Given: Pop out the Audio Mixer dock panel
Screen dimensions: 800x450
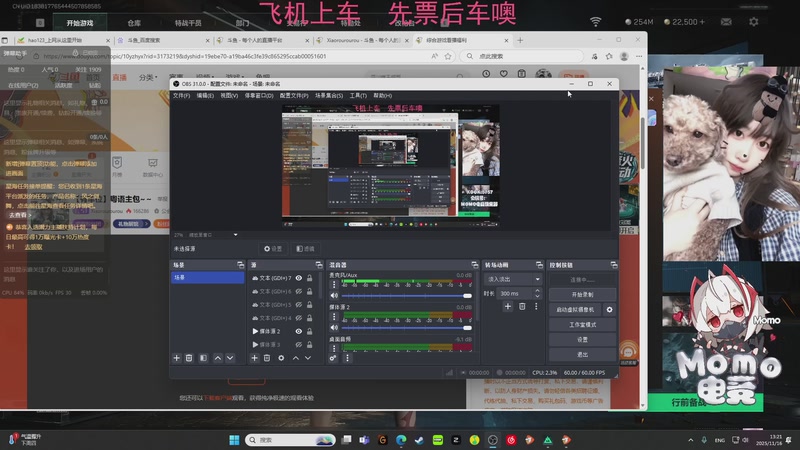Looking at the screenshot, I should tap(474, 265).
